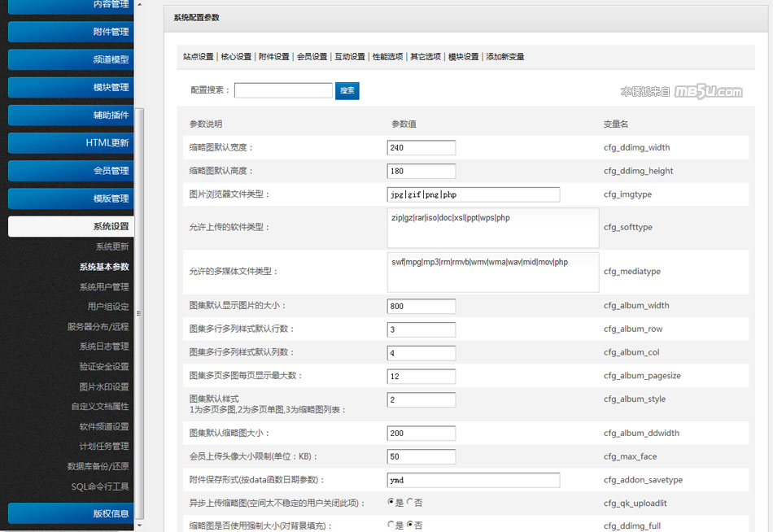Expand the 内容管理 sidebar section
This screenshot has width=773, height=532.
pos(69,5)
